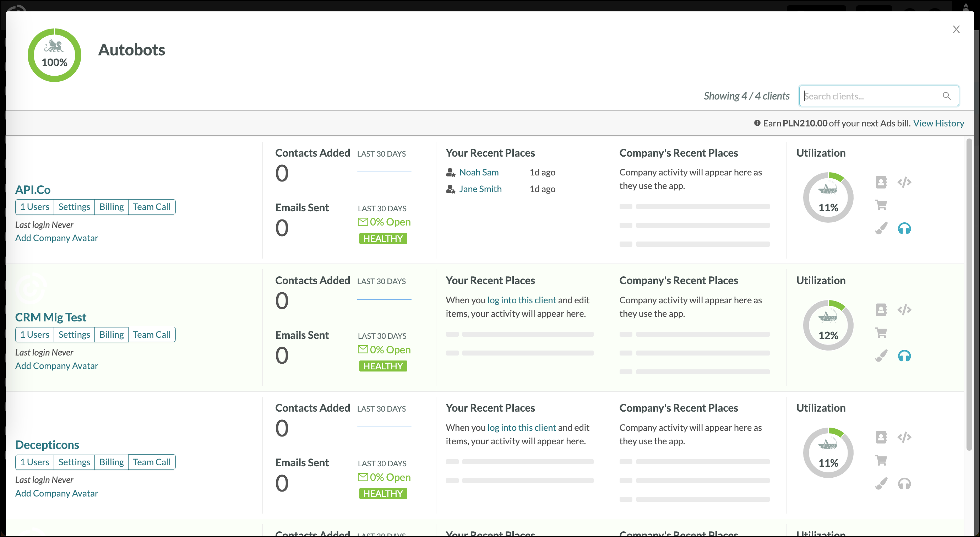The image size is (980, 537).
Task: Click API.Co contacts utilization icon
Action: tap(881, 182)
